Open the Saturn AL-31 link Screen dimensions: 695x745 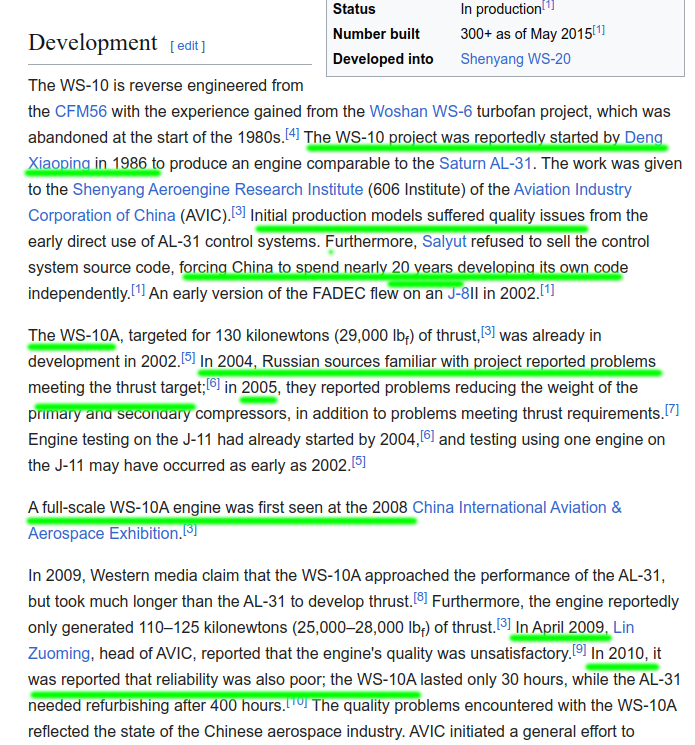click(485, 163)
